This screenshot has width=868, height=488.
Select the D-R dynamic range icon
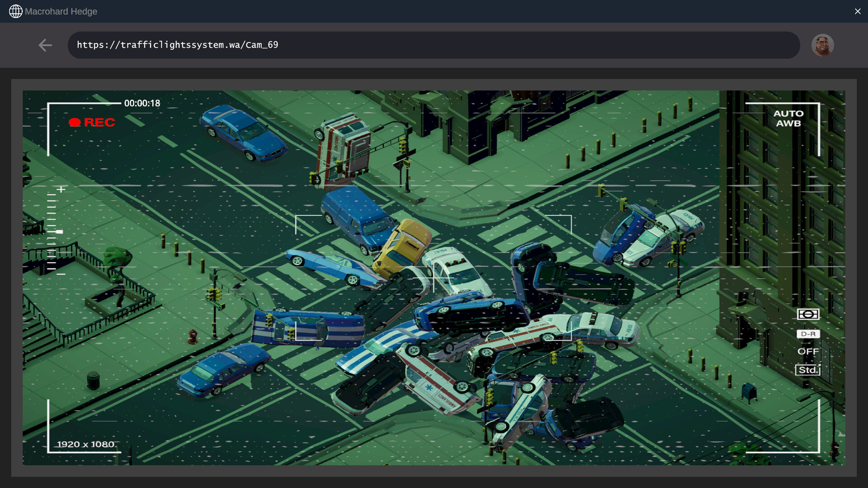pyautogui.click(x=809, y=334)
